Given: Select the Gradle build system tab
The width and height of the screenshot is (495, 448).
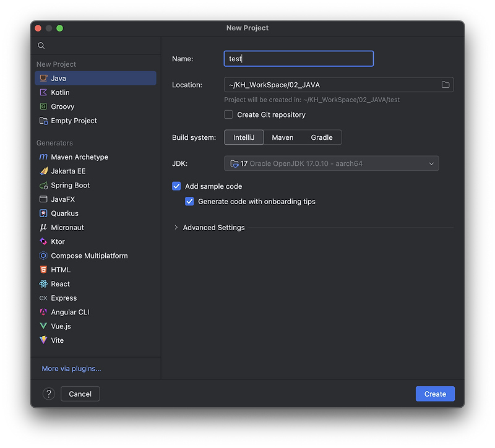Looking at the screenshot, I should (321, 137).
